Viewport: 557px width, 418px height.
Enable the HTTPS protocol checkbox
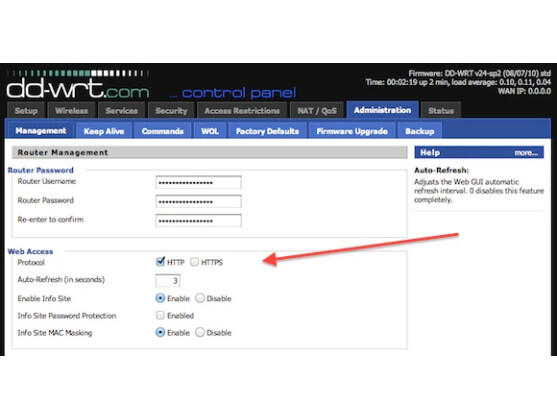click(x=194, y=262)
